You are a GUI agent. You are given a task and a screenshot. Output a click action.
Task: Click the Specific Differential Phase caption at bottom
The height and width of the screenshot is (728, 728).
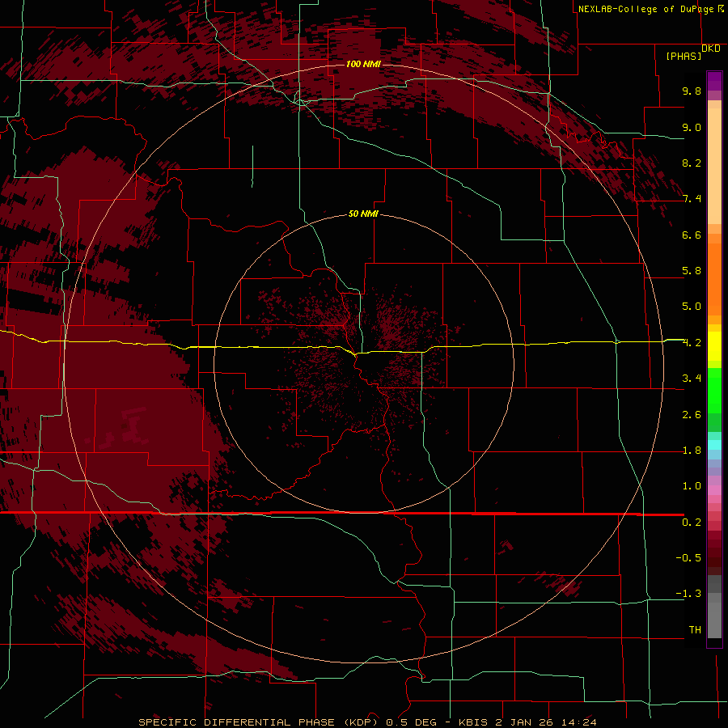click(368, 722)
